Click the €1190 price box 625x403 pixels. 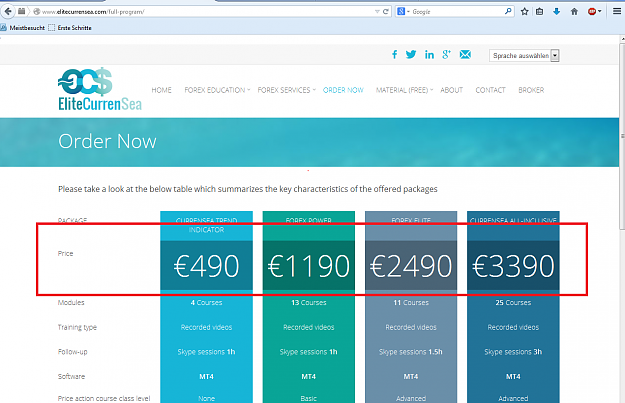pos(309,265)
